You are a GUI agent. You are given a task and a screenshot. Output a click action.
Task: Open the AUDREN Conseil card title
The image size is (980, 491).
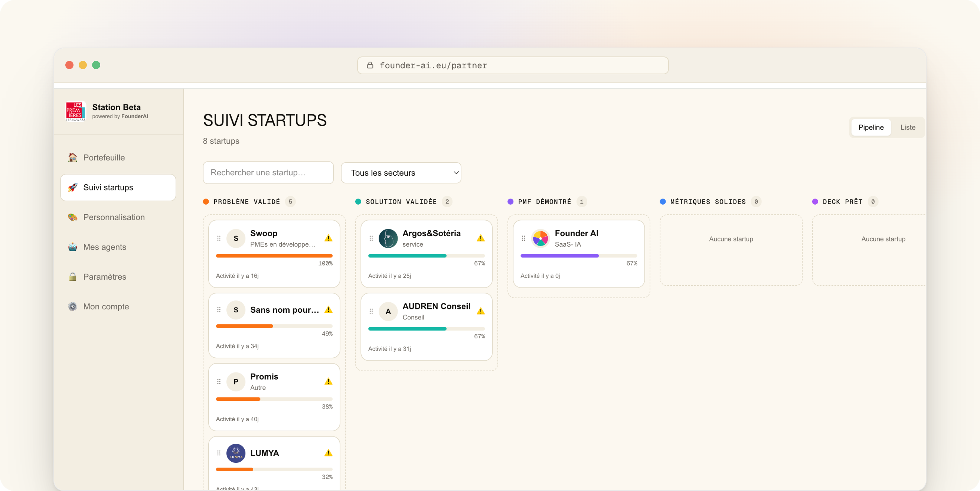point(436,306)
